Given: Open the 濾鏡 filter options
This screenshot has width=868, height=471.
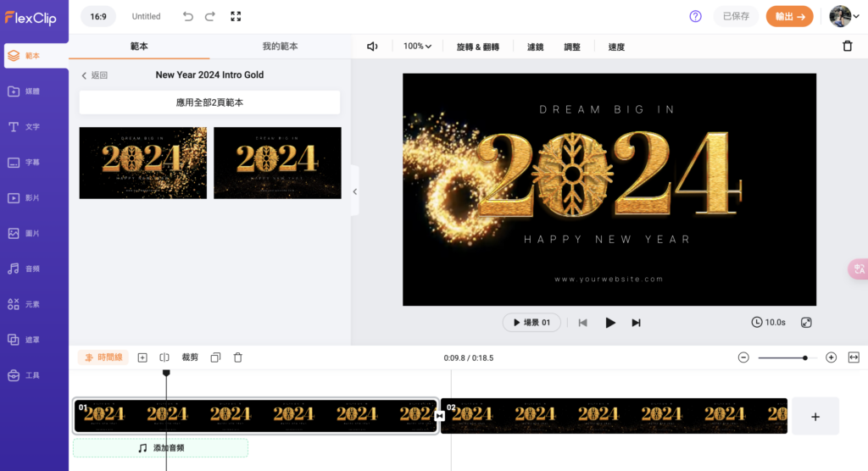Looking at the screenshot, I should 536,47.
